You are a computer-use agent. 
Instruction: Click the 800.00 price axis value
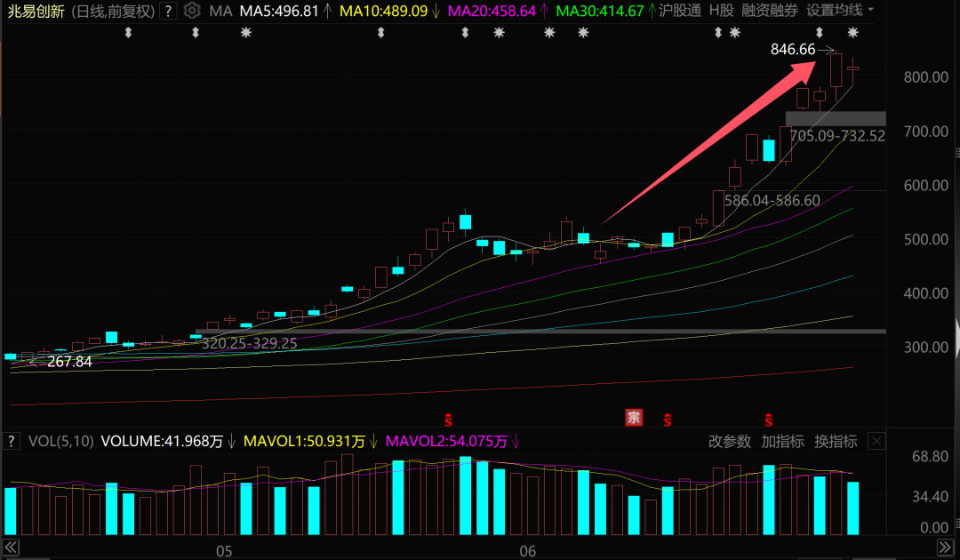pyautogui.click(x=925, y=77)
